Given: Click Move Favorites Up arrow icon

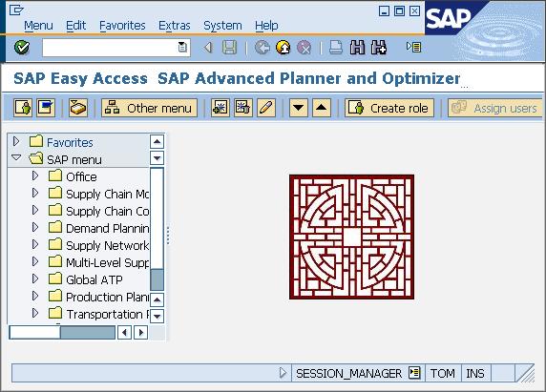Looking at the screenshot, I should tap(322, 108).
